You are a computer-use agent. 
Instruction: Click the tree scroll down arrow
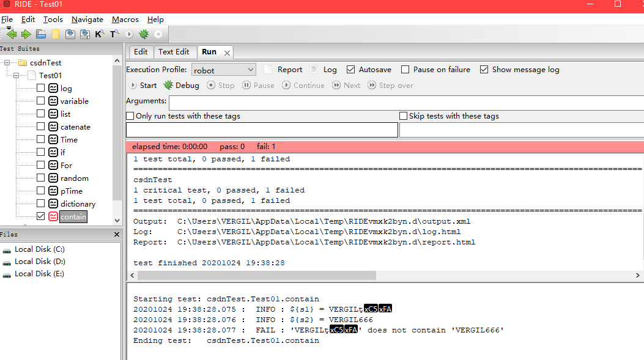tap(117, 221)
